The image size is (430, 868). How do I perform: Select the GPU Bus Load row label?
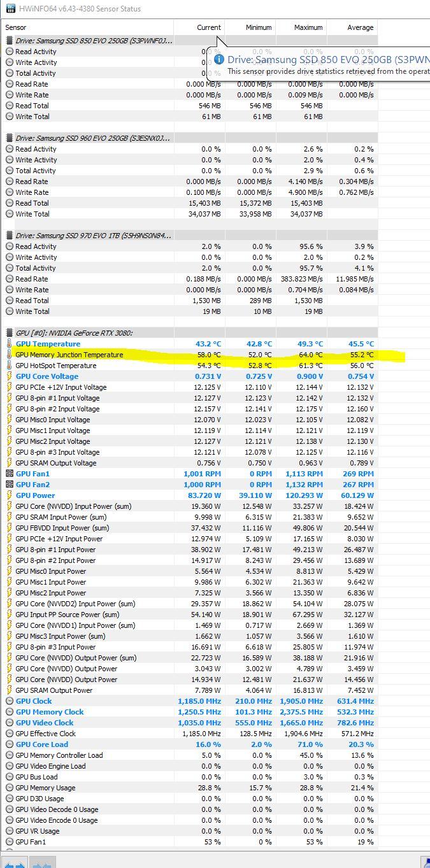point(36,777)
